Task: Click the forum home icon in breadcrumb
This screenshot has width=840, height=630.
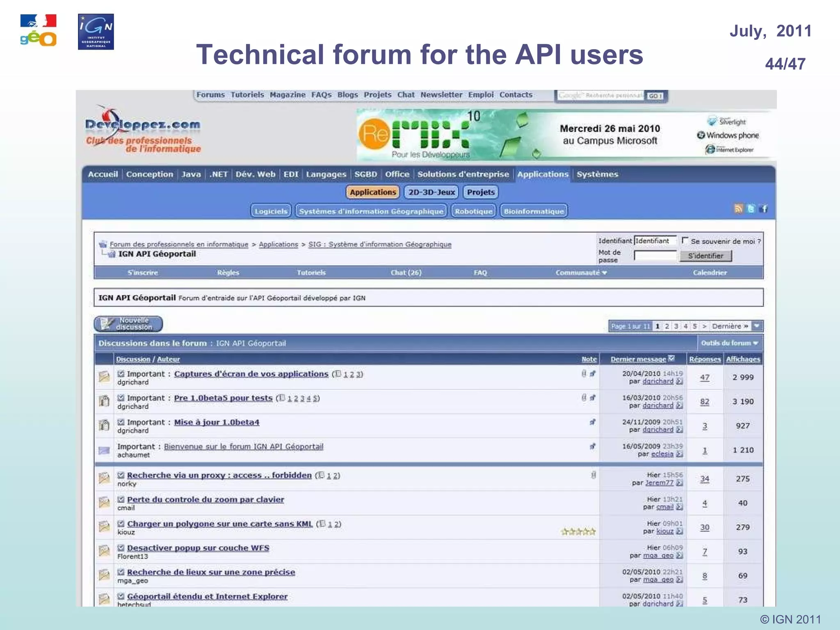Action: (103, 244)
